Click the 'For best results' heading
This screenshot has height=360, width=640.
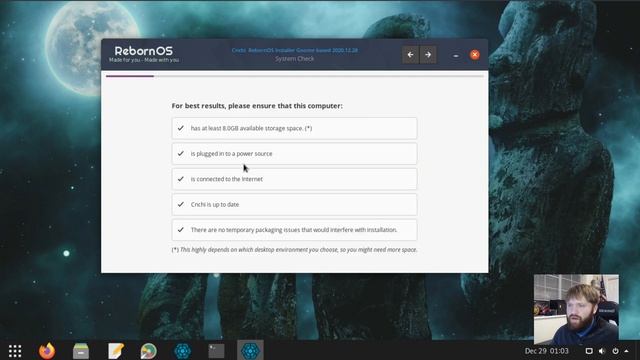(257, 106)
